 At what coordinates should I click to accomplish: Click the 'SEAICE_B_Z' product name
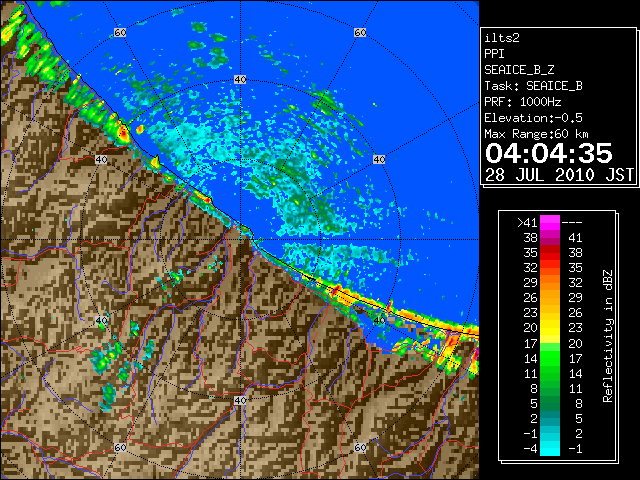click(x=519, y=70)
